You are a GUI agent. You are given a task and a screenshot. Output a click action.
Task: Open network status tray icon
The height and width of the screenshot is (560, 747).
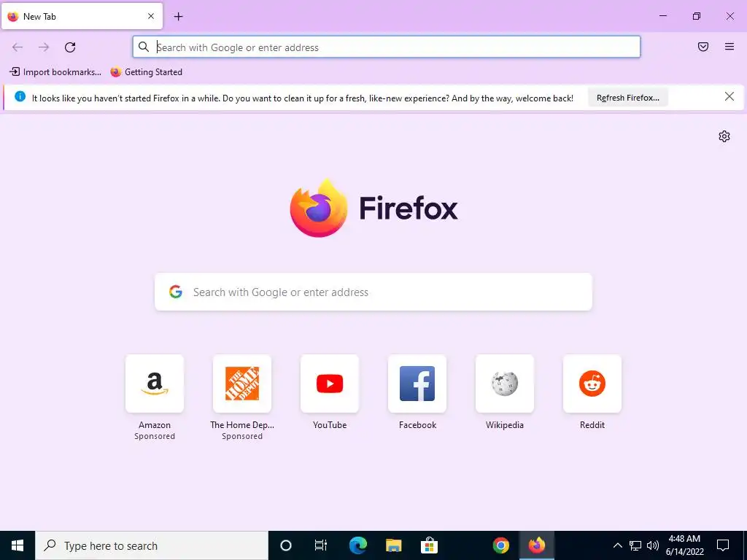[635, 545]
